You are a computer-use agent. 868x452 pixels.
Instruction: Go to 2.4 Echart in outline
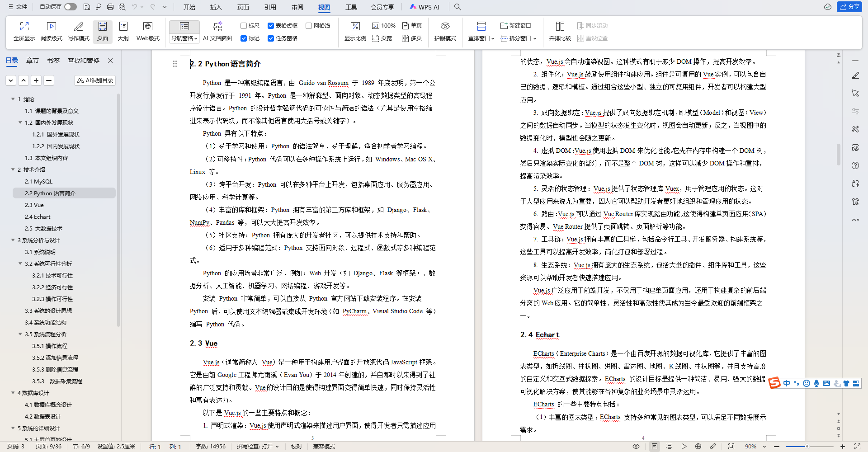38,217
